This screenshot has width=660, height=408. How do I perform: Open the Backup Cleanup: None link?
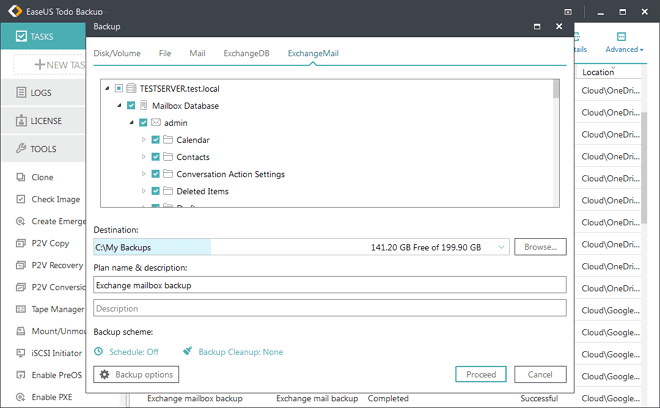[241, 352]
